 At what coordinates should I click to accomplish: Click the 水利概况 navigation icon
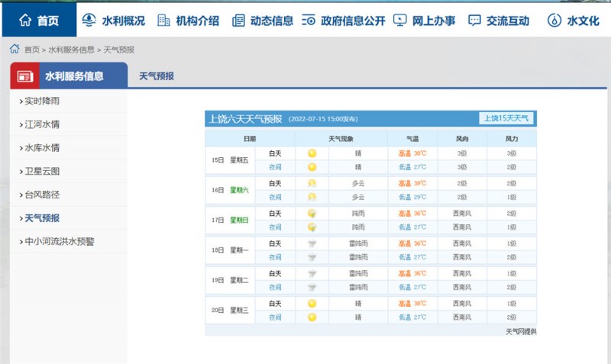coord(89,20)
